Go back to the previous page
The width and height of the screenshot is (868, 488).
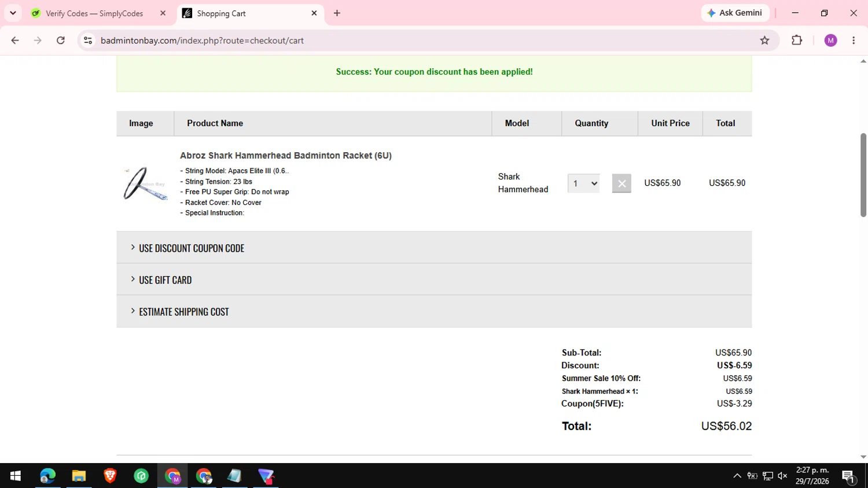tap(15, 41)
